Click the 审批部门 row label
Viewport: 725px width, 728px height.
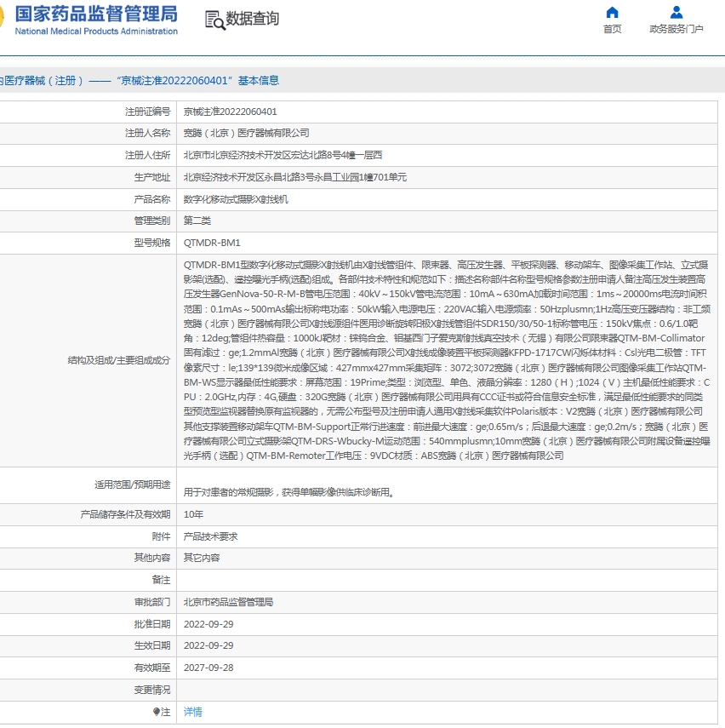pos(152,602)
